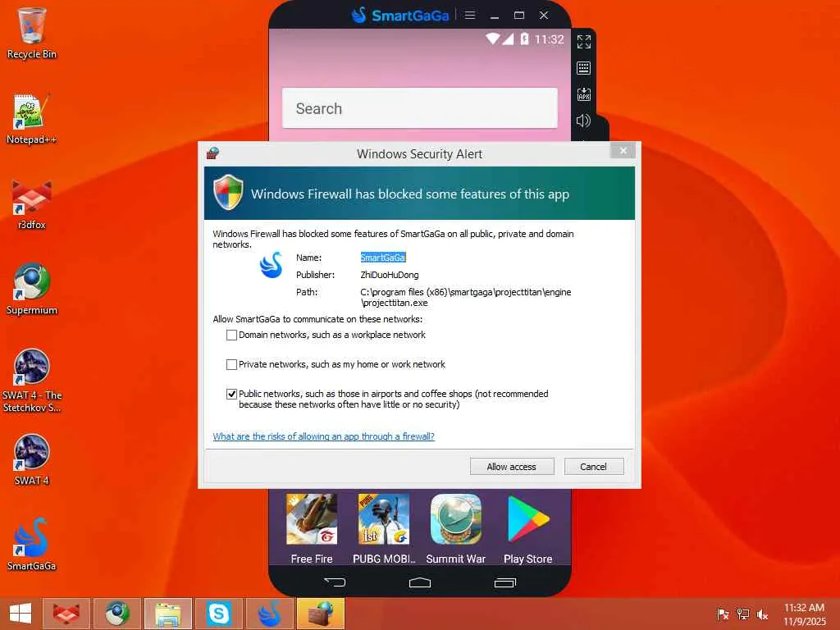
Task: Tap the Android recent apps button
Action: 505,582
